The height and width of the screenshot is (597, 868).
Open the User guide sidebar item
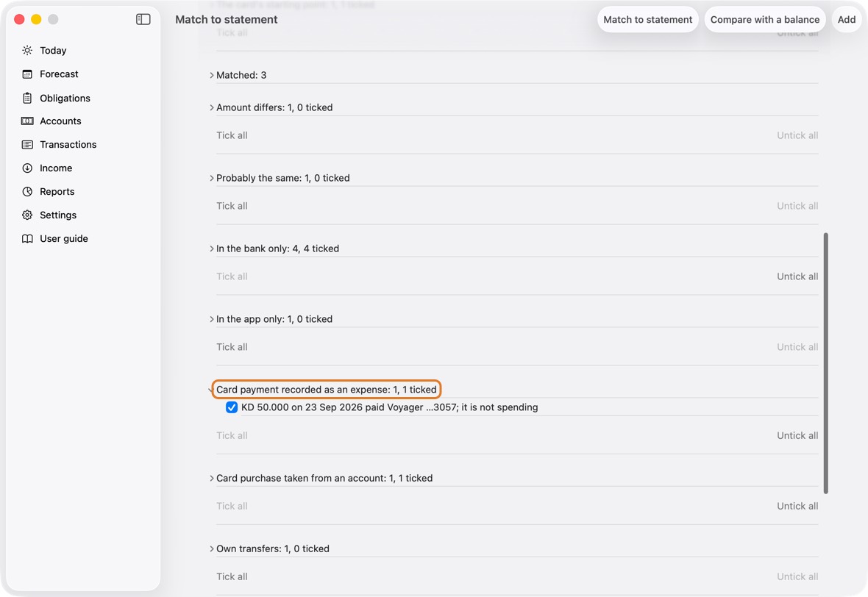[x=83, y=238]
